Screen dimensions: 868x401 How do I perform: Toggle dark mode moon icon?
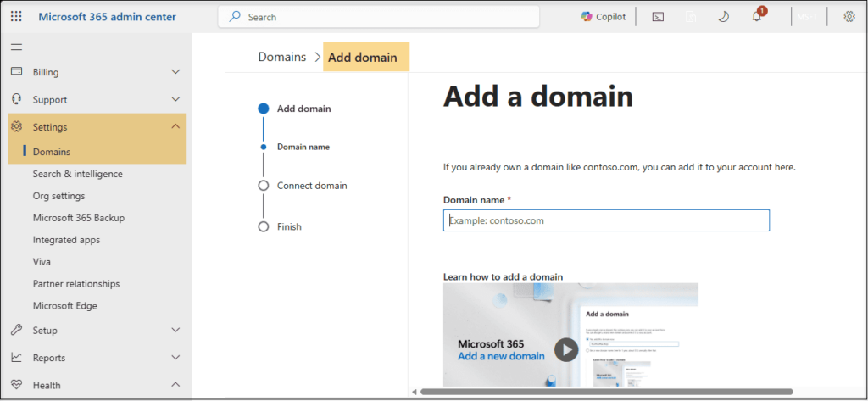pyautogui.click(x=724, y=17)
